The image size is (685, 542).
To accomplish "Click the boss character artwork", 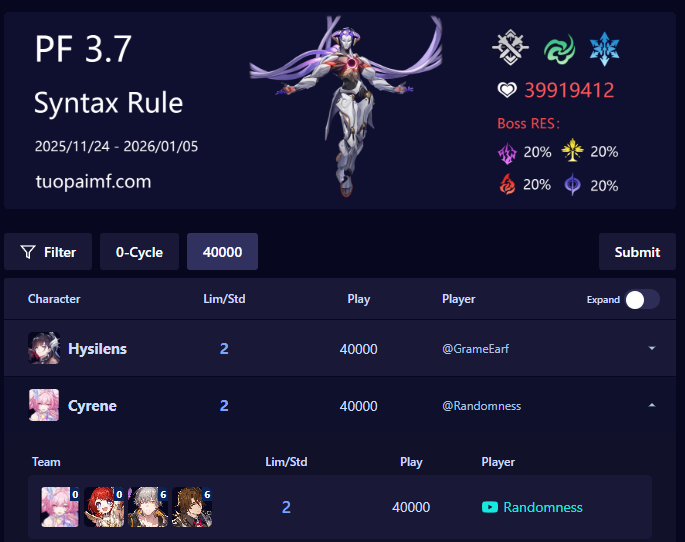I will pyautogui.click(x=346, y=106).
